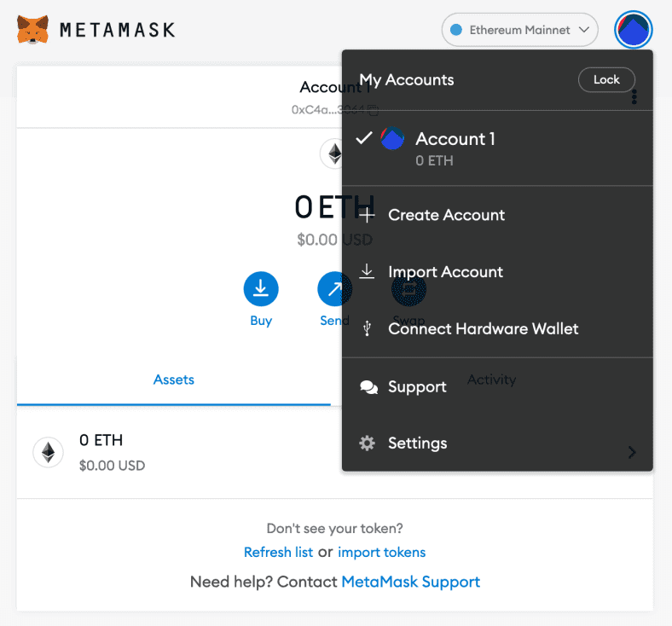
Task: Click the Ethereum logo beside 0 ETH asset
Action: pyautogui.click(x=48, y=452)
